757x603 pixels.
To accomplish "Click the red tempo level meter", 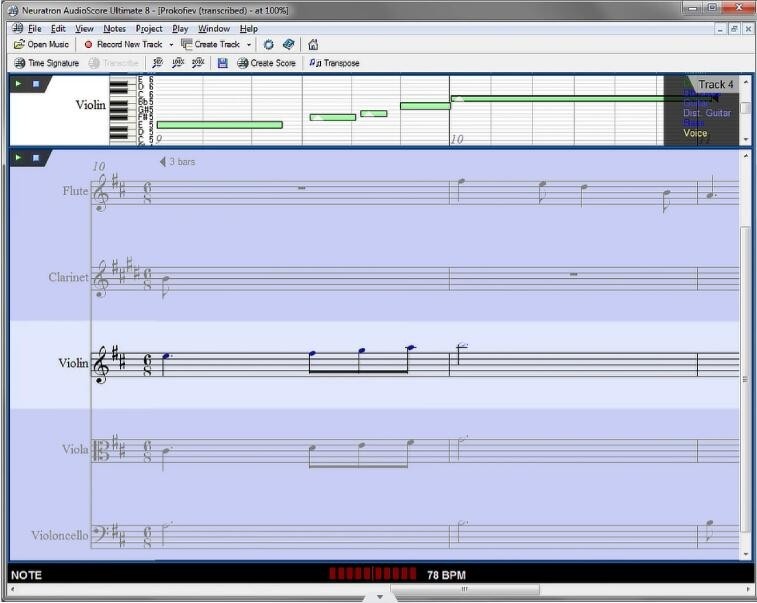I will coord(372,574).
